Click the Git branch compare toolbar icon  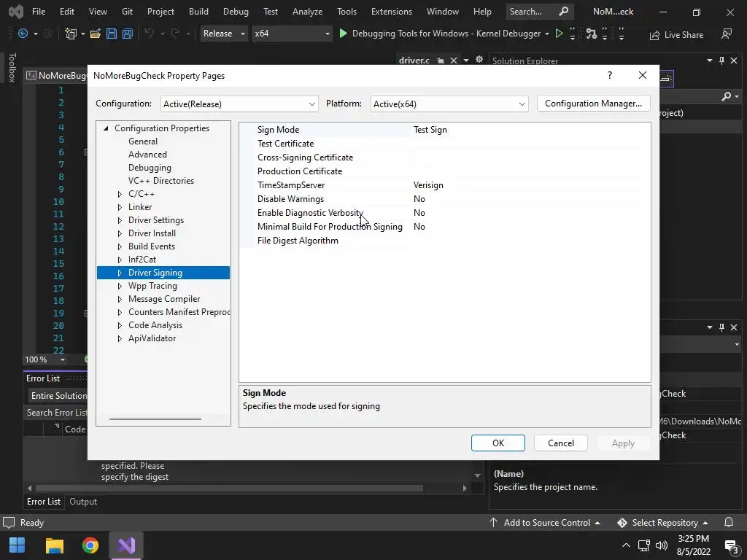[x=591, y=34]
